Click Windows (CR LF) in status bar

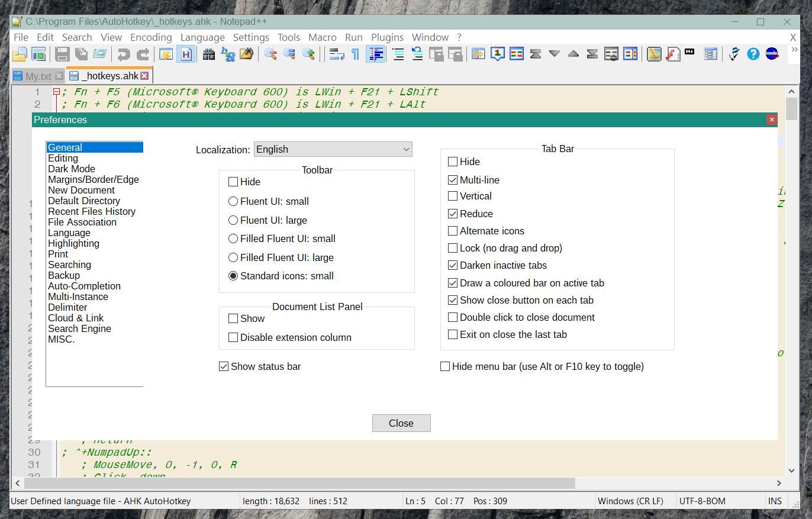tap(630, 501)
